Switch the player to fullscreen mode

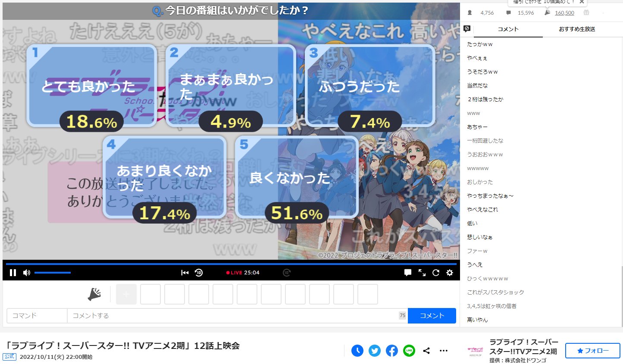point(422,273)
